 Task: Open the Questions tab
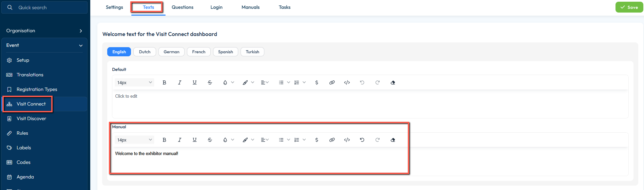click(x=183, y=7)
